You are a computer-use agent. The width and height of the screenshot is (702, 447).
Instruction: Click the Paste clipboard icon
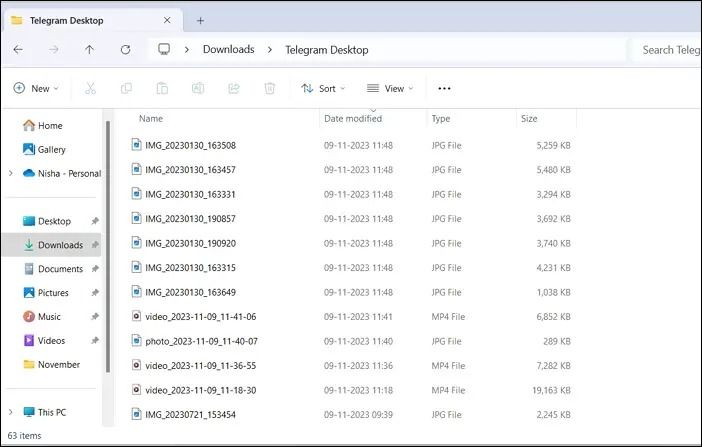point(162,88)
